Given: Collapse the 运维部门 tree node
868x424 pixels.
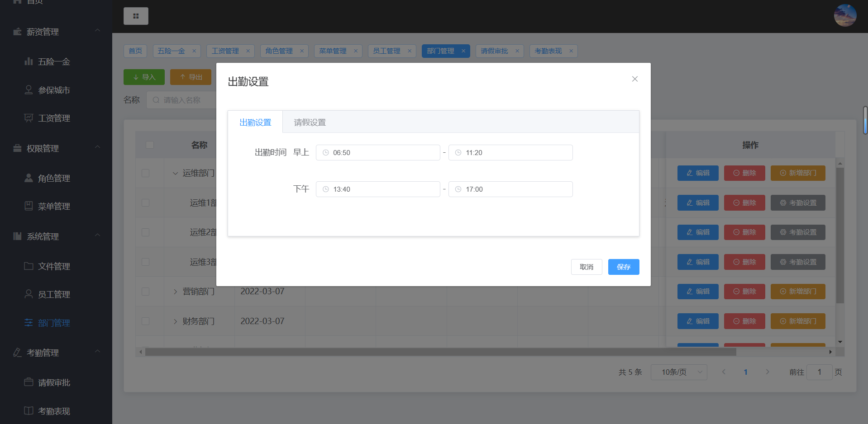Looking at the screenshot, I should pos(176,173).
